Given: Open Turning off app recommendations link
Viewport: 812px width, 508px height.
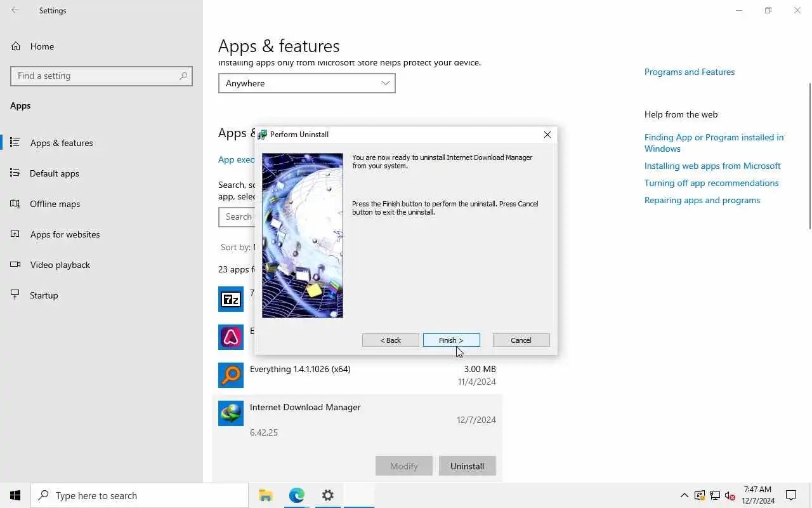Looking at the screenshot, I should (x=712, y=183).
